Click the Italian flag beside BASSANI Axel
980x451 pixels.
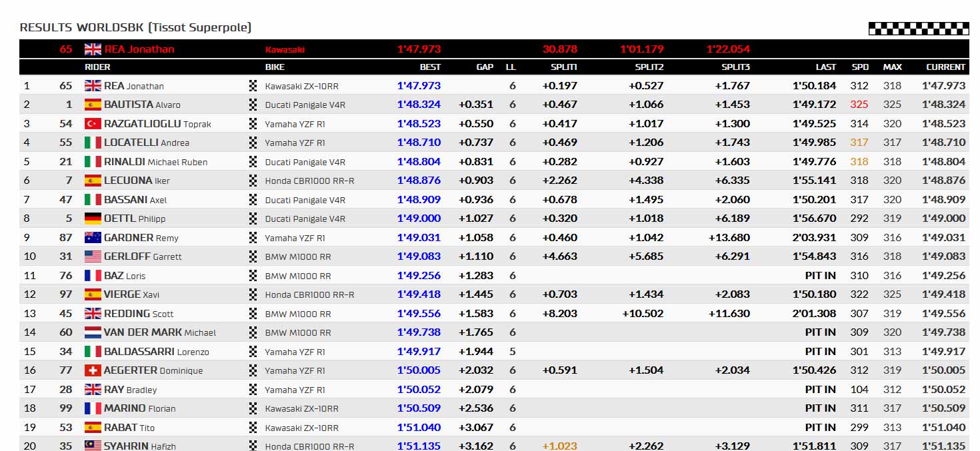tap(93, 199)
